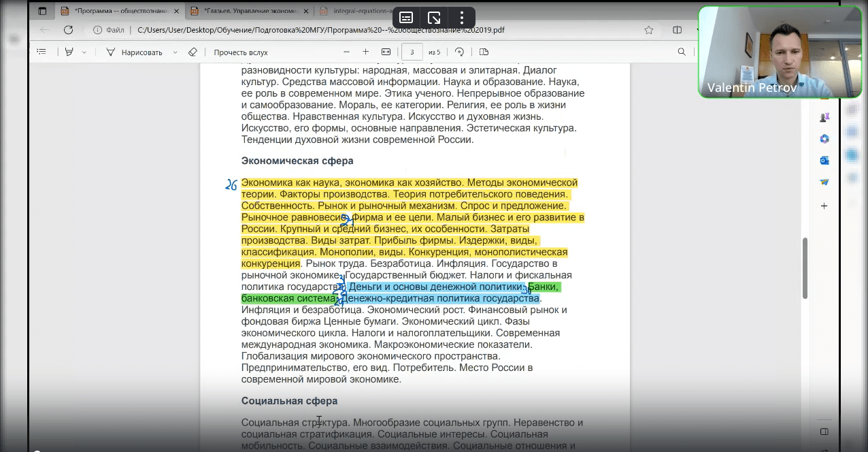This screenshot has width=868, height=452.
Task: Zoom out with the minus button
Action: pos(346,52)
